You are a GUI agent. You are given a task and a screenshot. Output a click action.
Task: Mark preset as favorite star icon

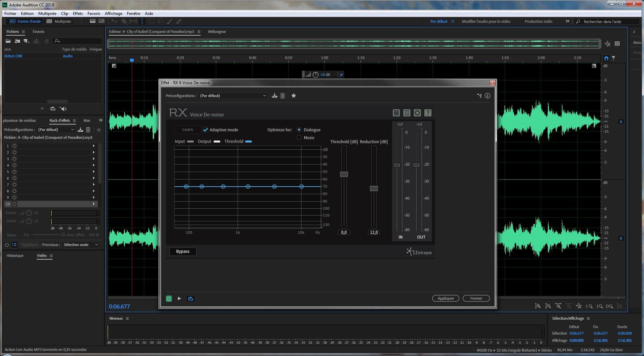294,96
